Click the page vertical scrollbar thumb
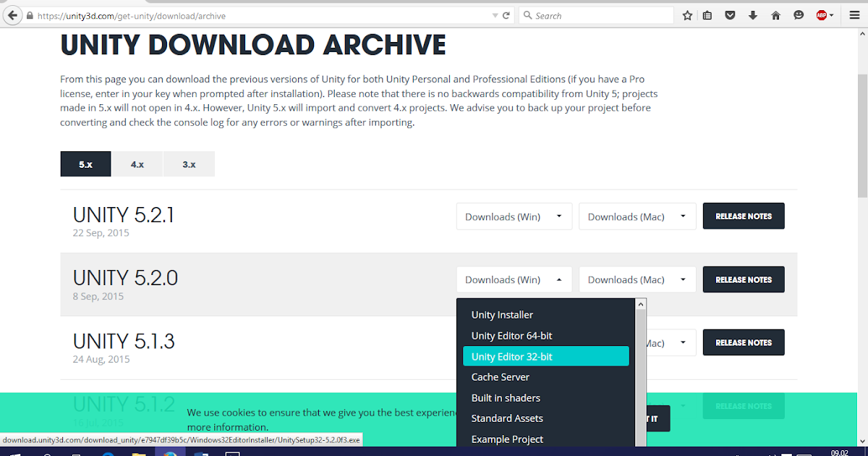The width and height of the screenshot is (868, 456). 862,135
